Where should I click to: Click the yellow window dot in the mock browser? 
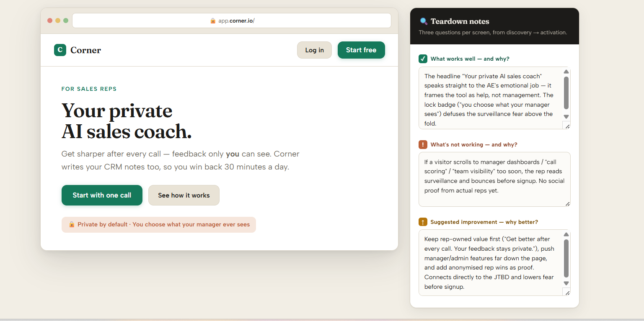pyautogui.click(x=58, y=21)
